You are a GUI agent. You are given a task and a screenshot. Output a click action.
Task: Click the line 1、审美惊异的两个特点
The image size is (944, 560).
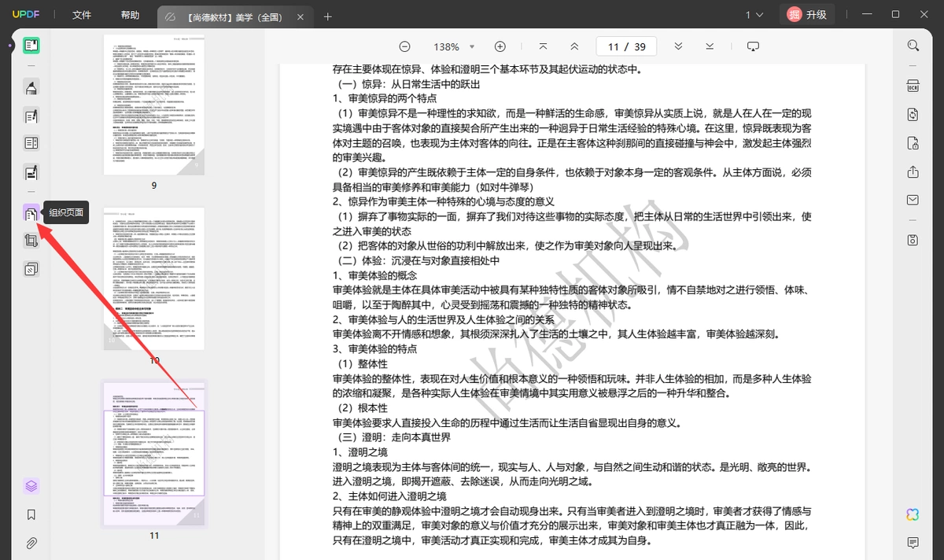(385, 98)
